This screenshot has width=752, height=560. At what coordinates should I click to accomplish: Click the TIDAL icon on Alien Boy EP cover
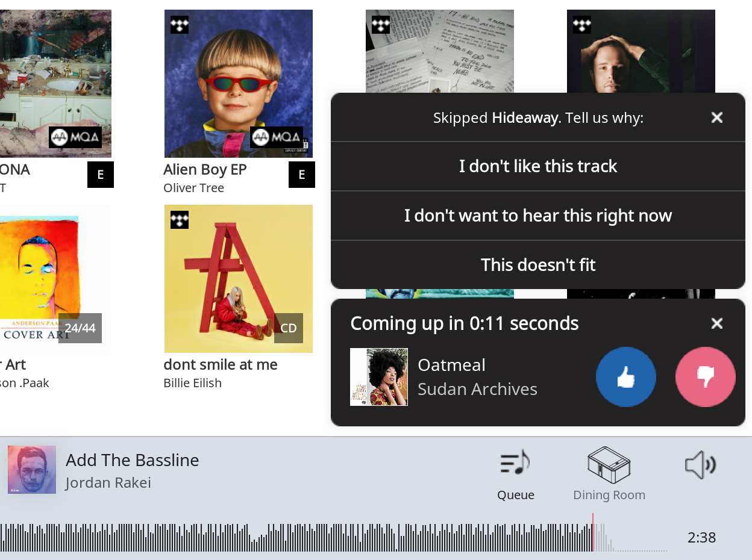(180, 25)
